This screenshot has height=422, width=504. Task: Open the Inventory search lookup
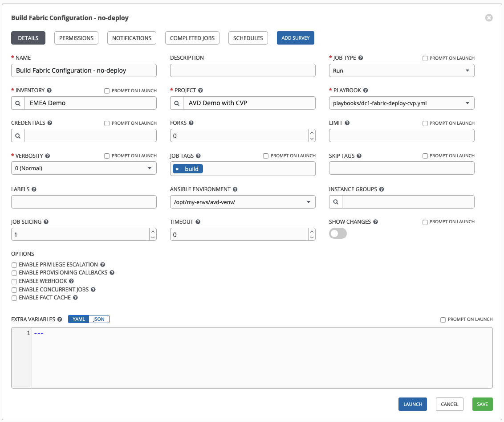(x=18, y=103)
